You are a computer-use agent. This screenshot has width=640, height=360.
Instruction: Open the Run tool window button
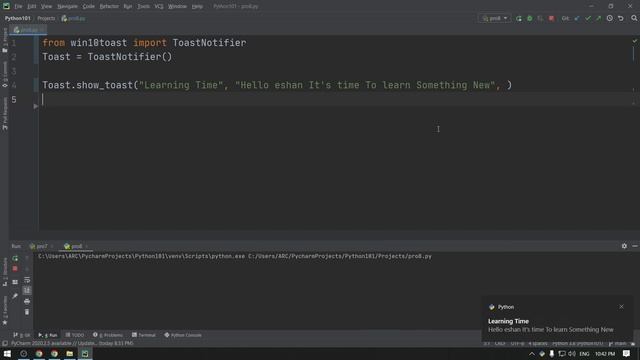[x=48, y=335]
